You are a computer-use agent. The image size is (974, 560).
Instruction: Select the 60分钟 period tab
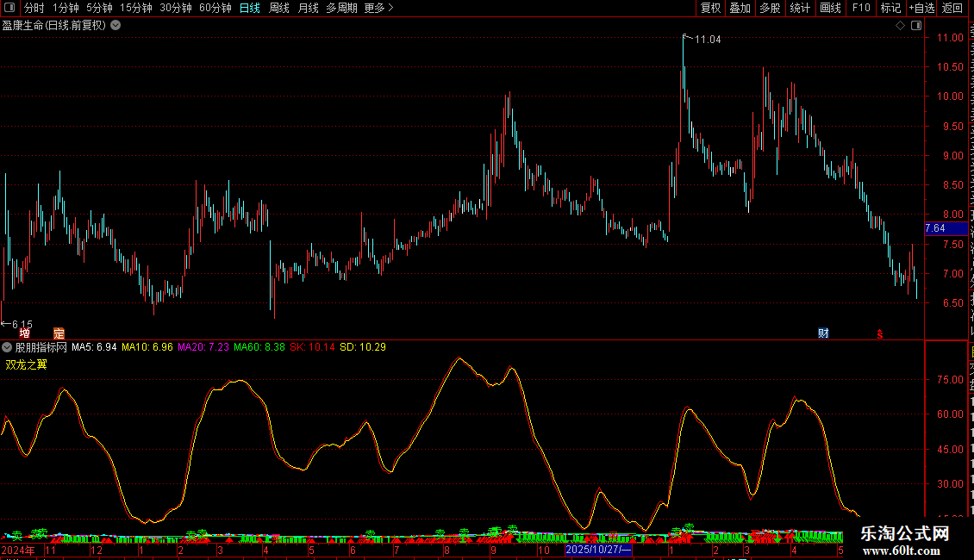click(x=215, y=8)
